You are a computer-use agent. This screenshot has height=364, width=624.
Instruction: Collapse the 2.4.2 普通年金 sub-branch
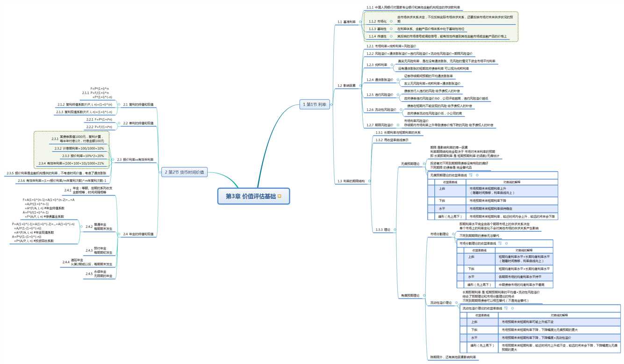click(x=81, y=226)
